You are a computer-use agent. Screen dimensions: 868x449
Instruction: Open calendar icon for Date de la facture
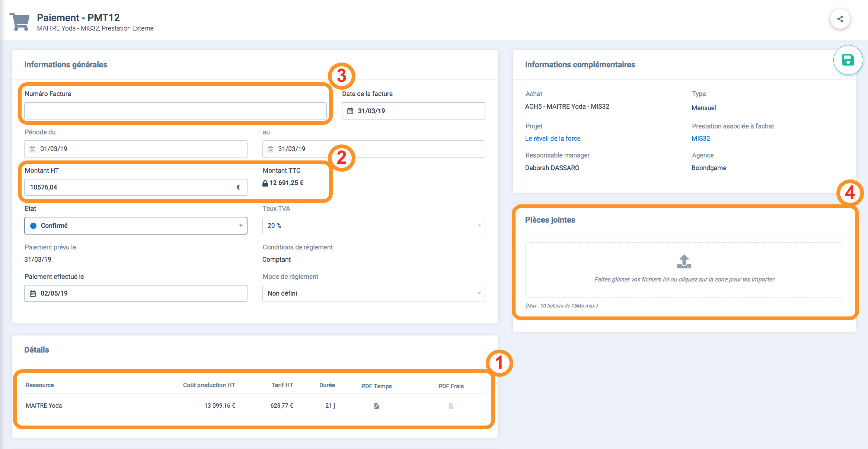point(350,111)
